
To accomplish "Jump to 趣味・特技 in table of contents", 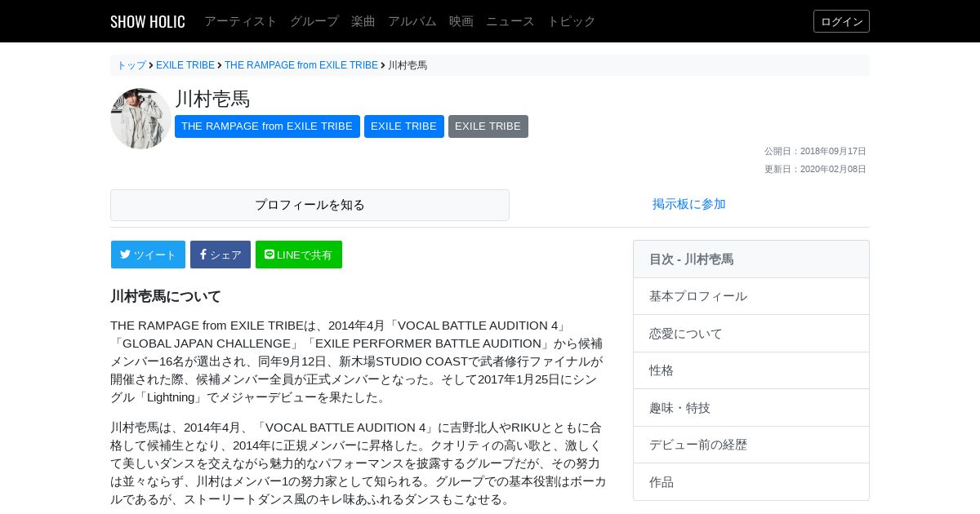I will point(751,408).
